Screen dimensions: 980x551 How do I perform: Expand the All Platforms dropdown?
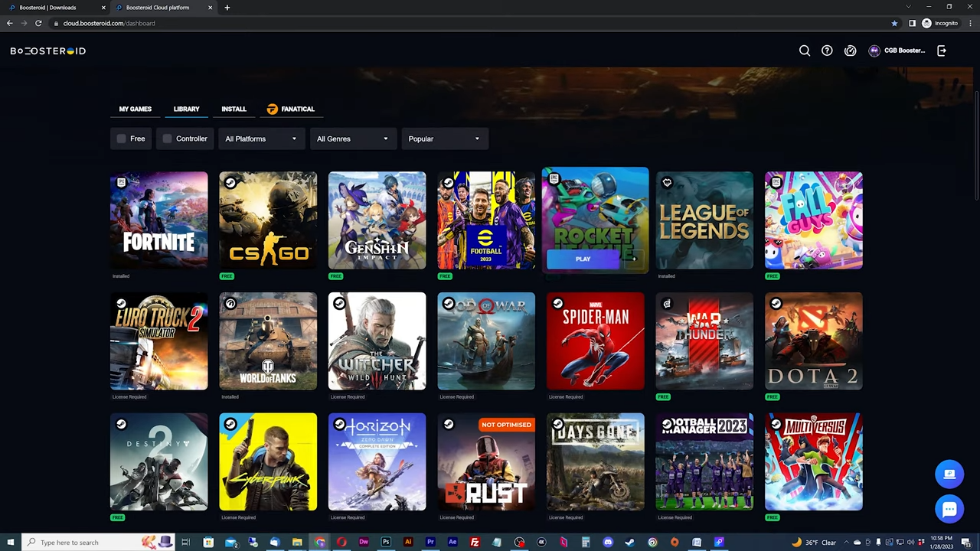pyautogui.click(x=260, y=139)
